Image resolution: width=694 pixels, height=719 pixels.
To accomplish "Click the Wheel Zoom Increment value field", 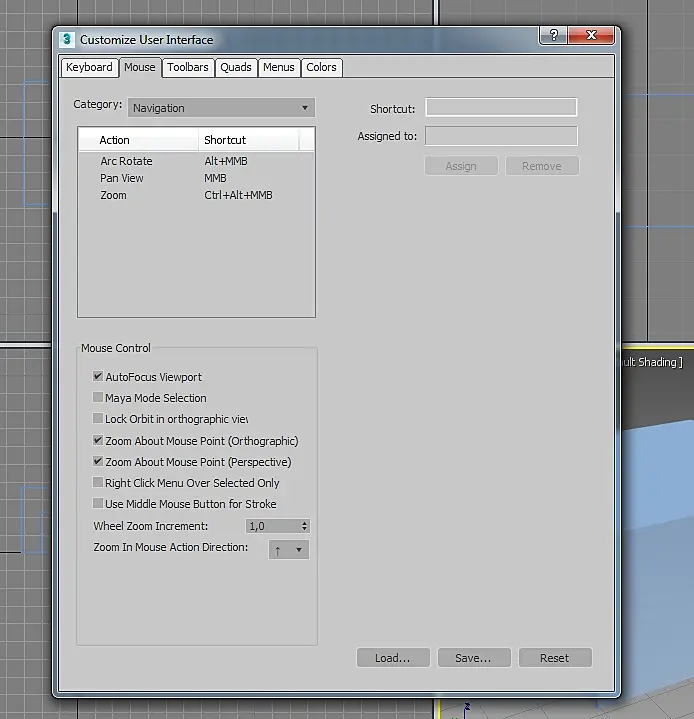I will [x=273, y=526].
